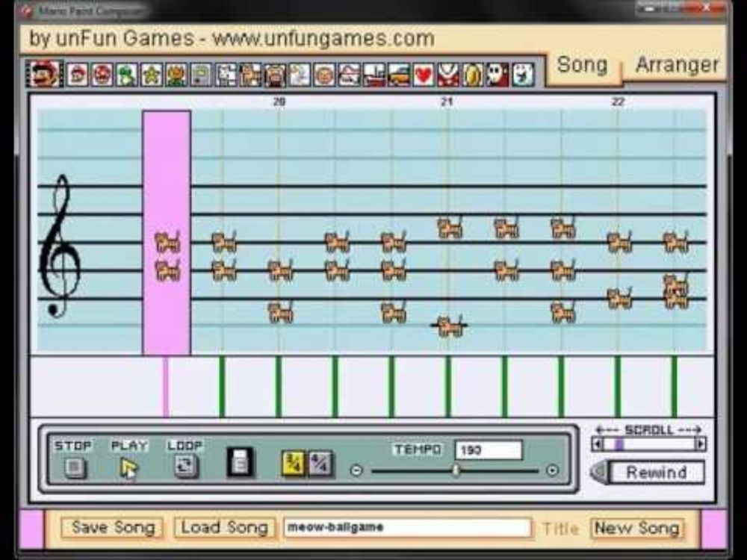
Task: Click the purple scroll position thumb
Action: 619,444
